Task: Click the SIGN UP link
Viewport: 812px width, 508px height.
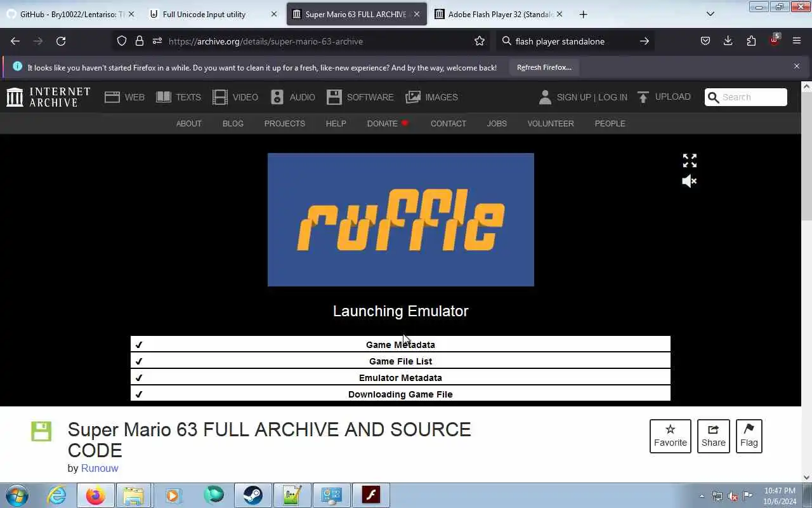Action: click(x=573, y=97)
